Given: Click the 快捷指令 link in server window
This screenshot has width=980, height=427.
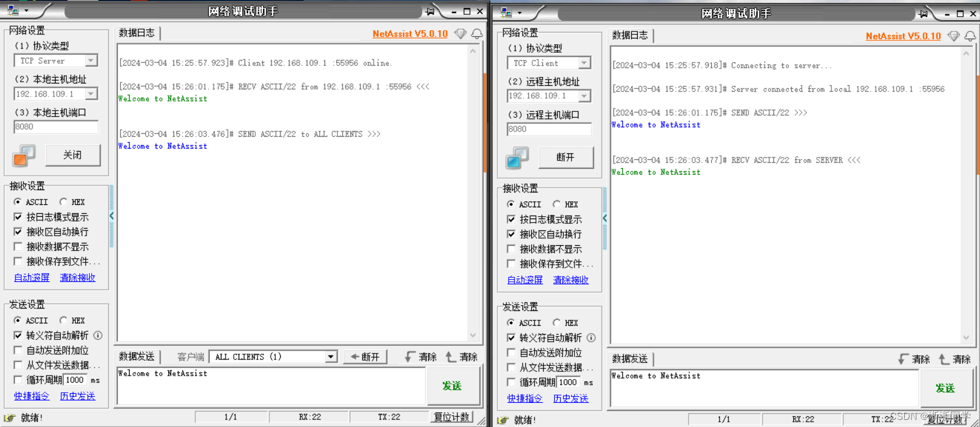Looking at the screenshot, I should point(32,396).
